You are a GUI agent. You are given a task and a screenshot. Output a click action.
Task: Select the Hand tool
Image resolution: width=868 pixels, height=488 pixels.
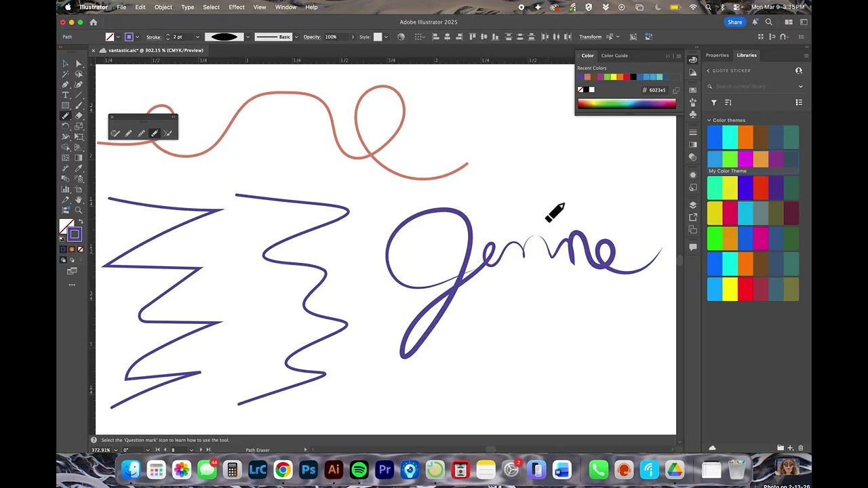79,200
